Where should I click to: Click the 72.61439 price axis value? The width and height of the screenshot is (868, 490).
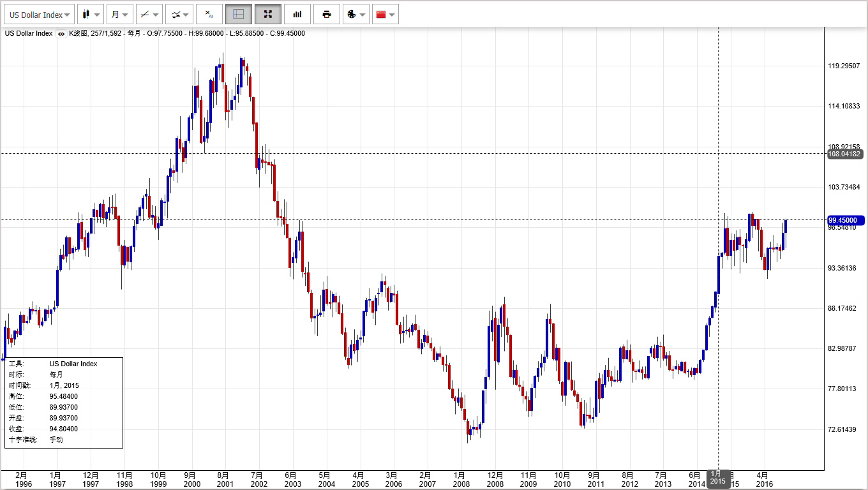click(x=842, y=429)
